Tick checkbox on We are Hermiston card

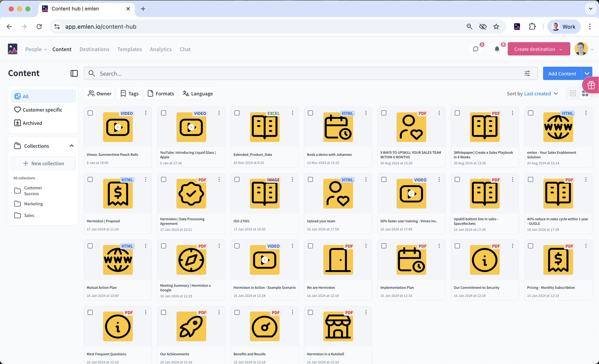[311, 246]
